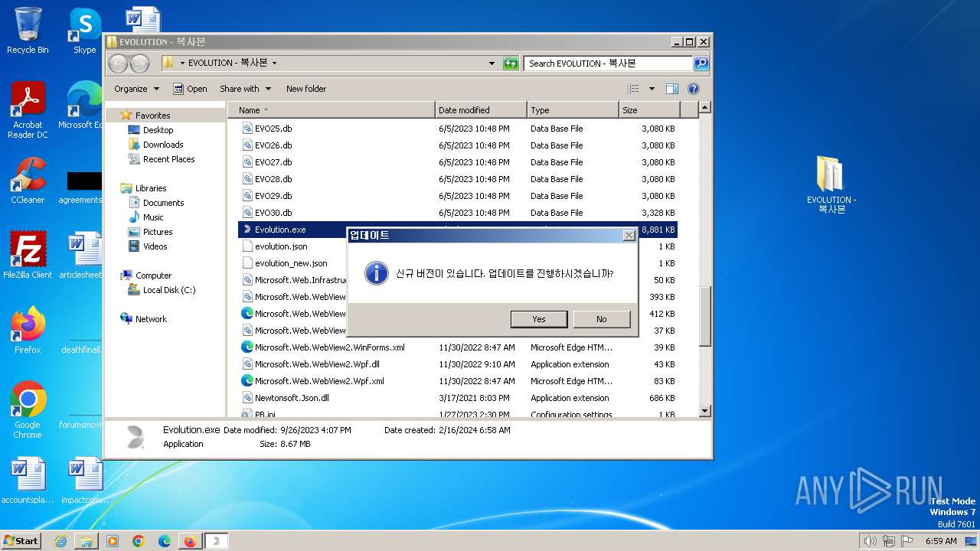Open Internet Explorer from the taskbar
Viewport: 980px width, 551px height.
60,541
